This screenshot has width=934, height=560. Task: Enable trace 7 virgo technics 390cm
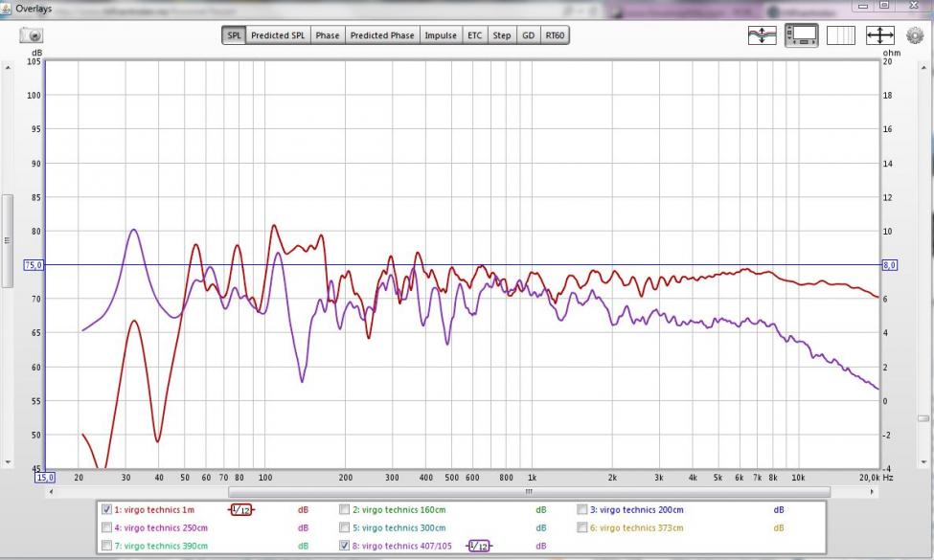click(x=106, y=545)
